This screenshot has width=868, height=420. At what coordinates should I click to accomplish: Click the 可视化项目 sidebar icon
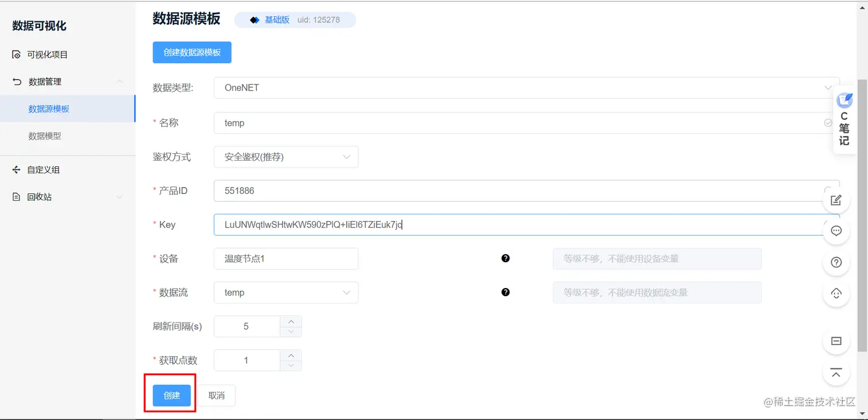coord(17,55)
